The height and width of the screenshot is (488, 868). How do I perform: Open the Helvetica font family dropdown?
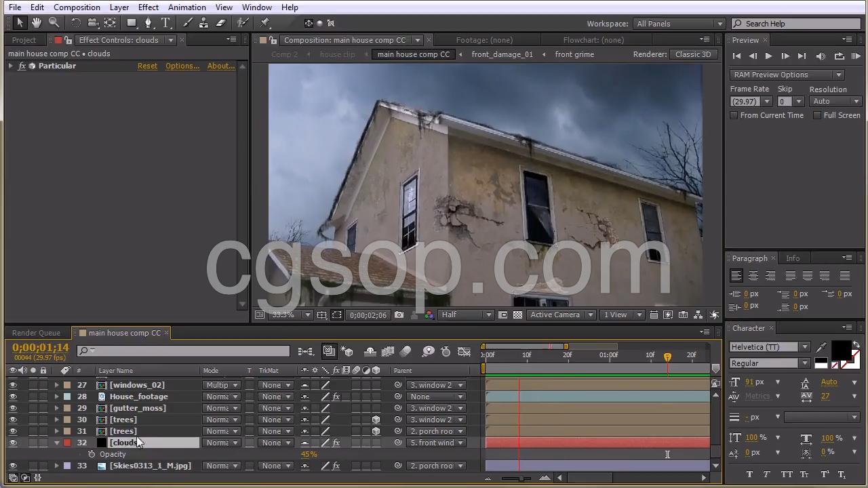770,347
